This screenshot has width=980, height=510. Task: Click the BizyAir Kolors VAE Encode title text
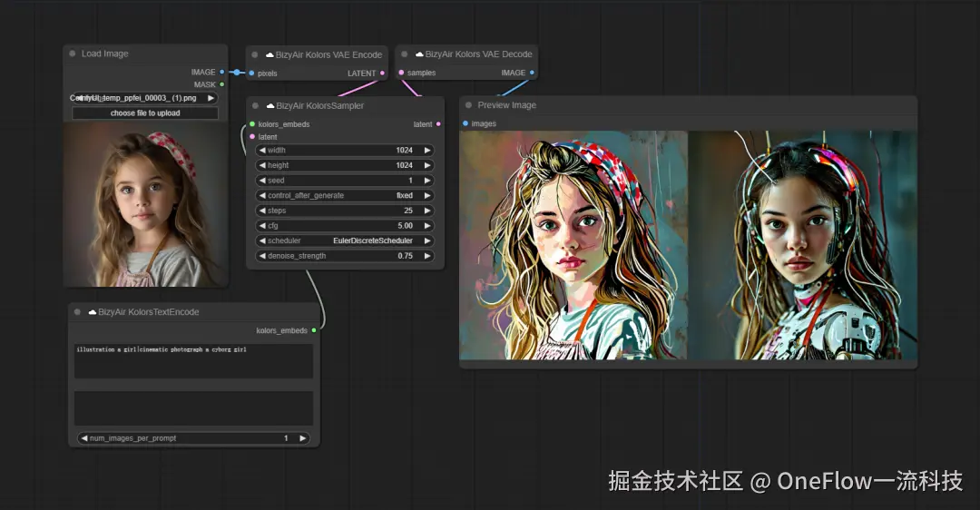328,55
